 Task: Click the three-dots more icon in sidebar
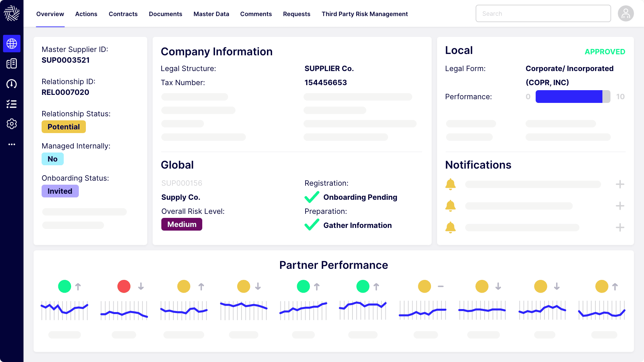tap(12, 144)
